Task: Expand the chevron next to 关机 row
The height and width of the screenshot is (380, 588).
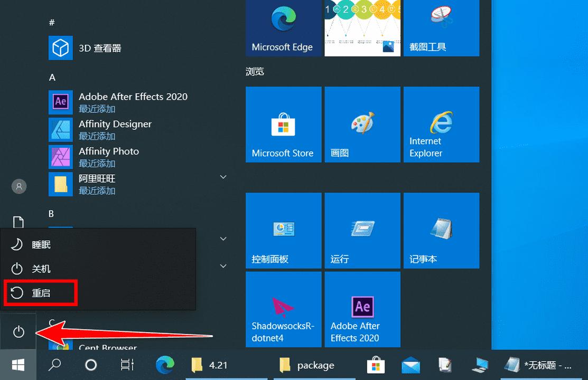Action: [223, 266]
